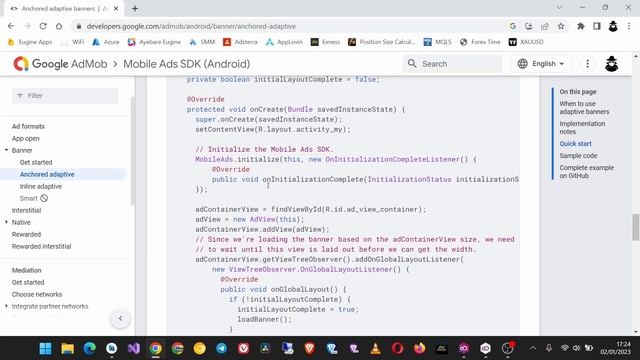Screen dimensions: 640x360
Task: Jump to Complete example on GitHub
Action: pos(587,172)
